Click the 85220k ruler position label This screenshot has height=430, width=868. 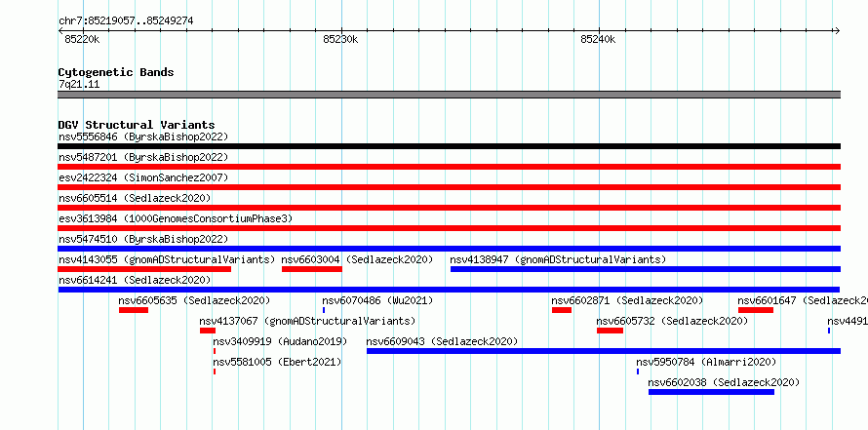(82, 40)
